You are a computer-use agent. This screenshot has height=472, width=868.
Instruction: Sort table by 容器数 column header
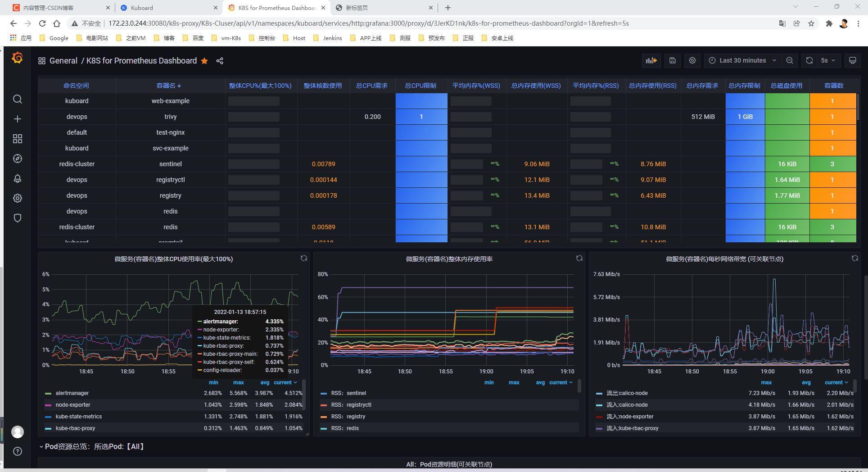834,86
